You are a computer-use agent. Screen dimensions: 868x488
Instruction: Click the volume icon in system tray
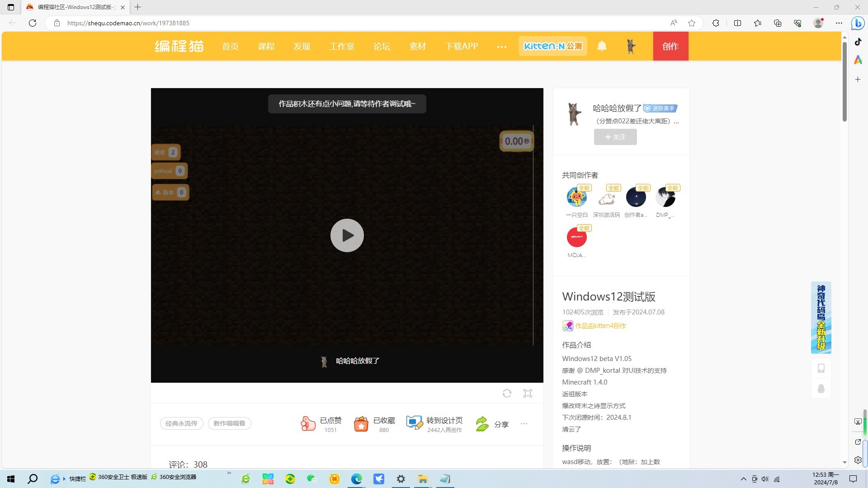765,479
